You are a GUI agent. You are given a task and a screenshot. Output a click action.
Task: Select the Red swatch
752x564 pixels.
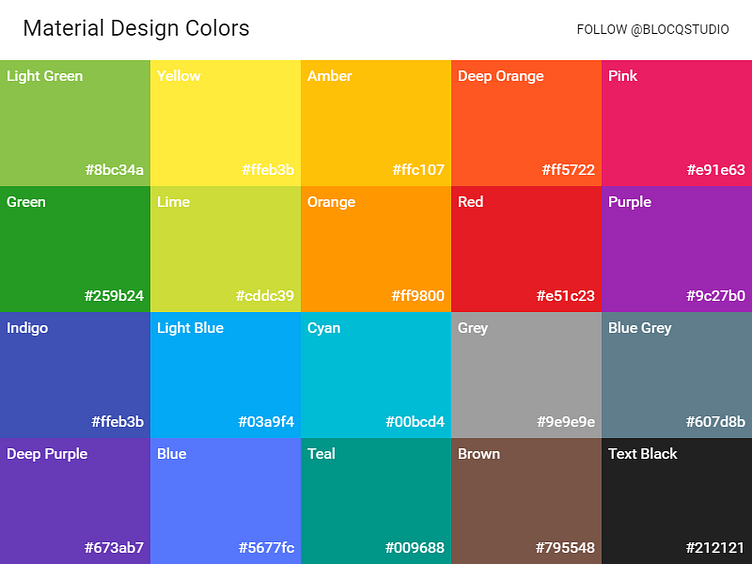pos(526,249)
